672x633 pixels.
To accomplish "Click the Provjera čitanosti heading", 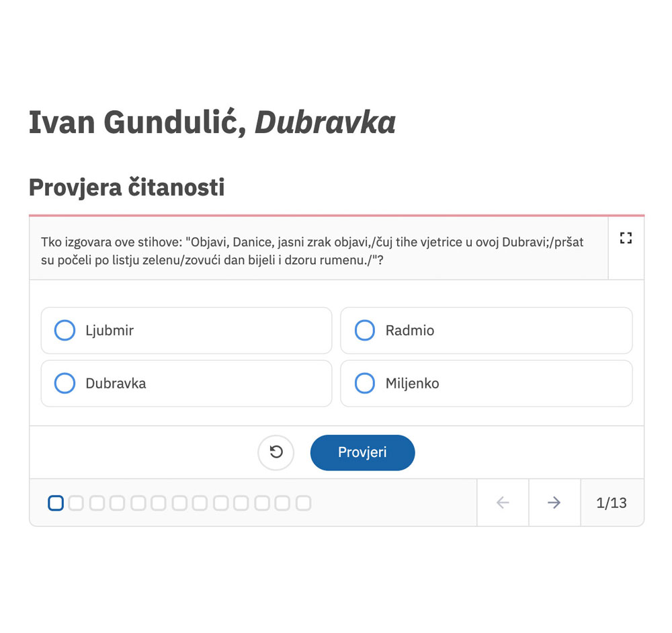I will (x=126, y=187).
